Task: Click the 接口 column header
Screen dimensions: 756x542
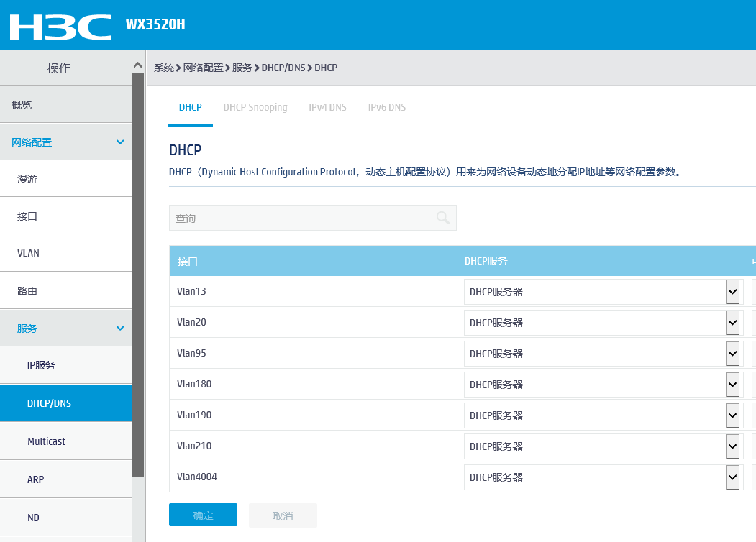Action: tap(188, 262)
